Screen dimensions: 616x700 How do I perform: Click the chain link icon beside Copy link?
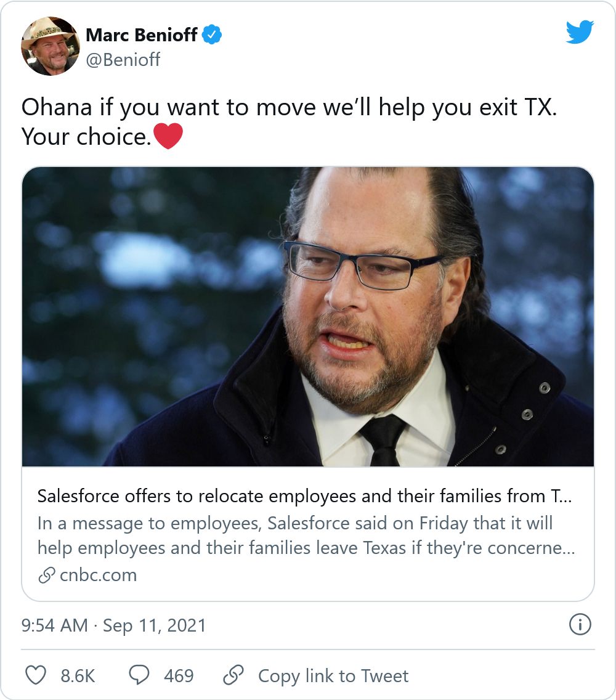click(x=233, y=675)
